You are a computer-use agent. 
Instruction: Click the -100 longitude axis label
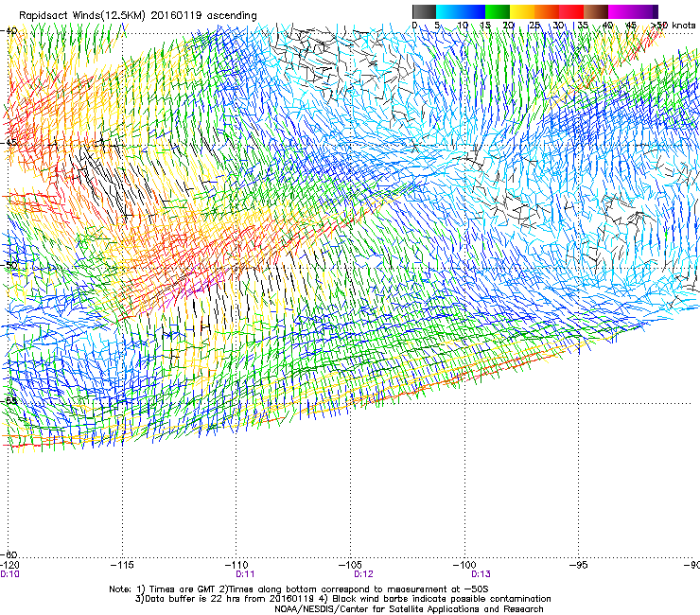(x=464, y=565)
